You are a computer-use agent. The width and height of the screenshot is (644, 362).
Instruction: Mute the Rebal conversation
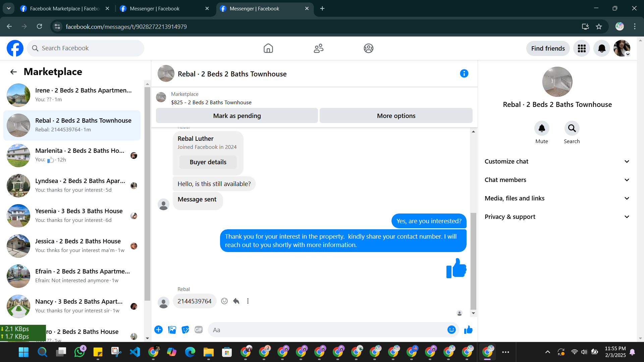(542, 128)
